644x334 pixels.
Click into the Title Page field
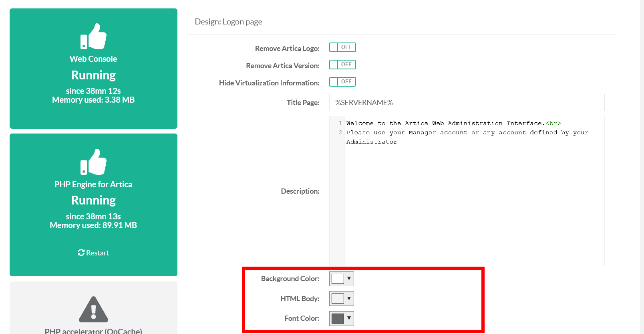(x=467, y=103)
